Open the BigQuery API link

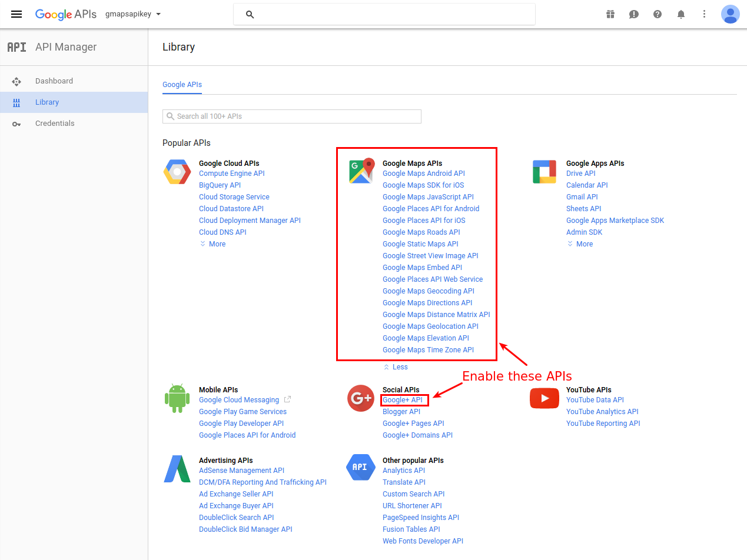[x=220, y=185]
